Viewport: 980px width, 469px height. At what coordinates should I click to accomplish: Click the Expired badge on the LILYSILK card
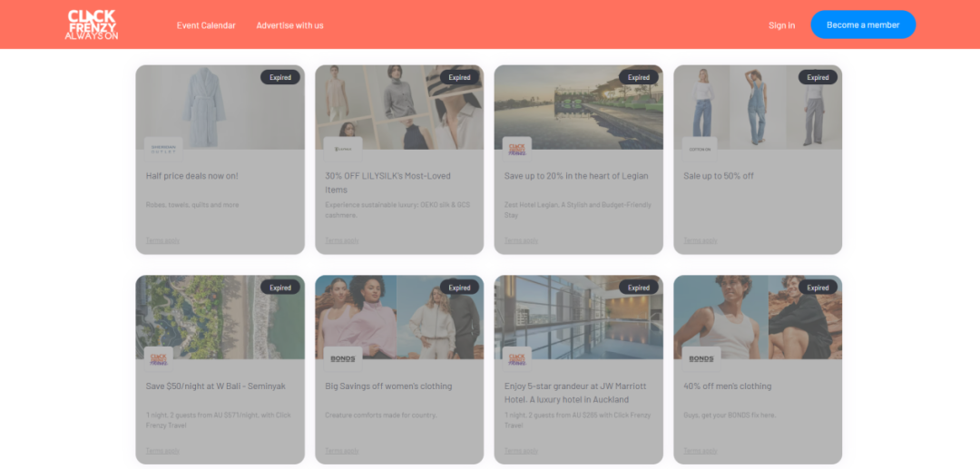pos(459,77)
